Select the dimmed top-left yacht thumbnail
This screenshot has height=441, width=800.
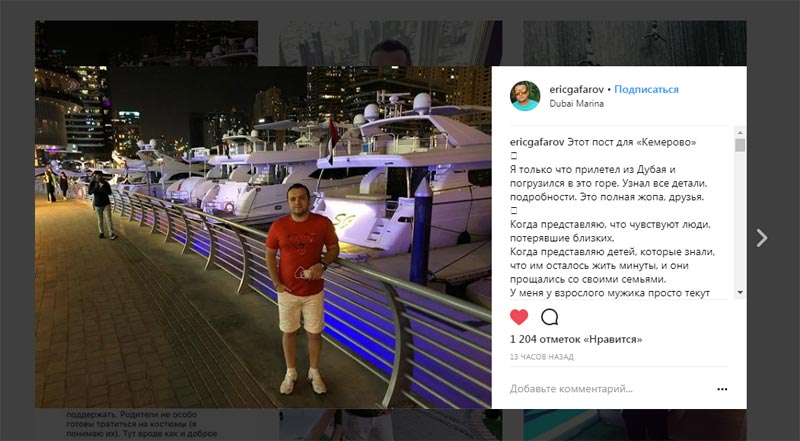146,43
